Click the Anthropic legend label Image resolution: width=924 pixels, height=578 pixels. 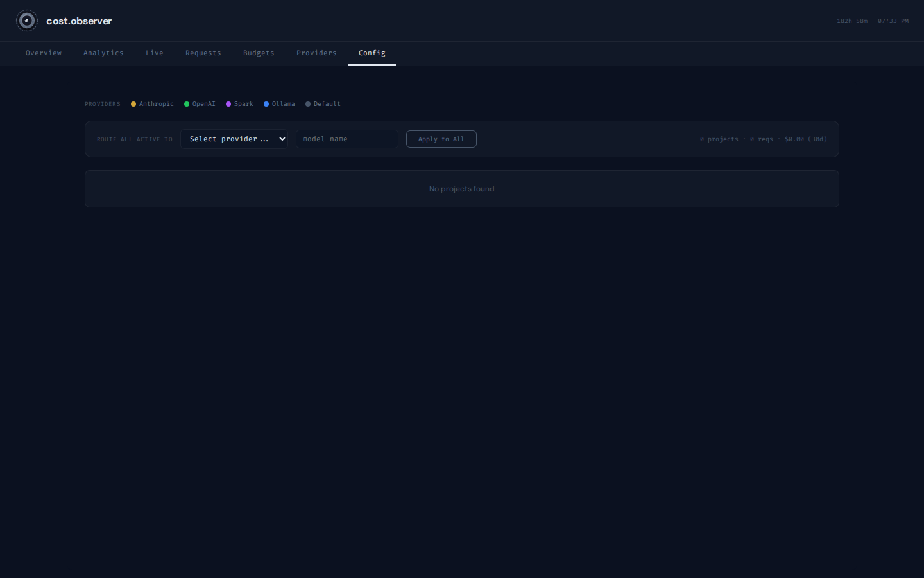[157, 104]
